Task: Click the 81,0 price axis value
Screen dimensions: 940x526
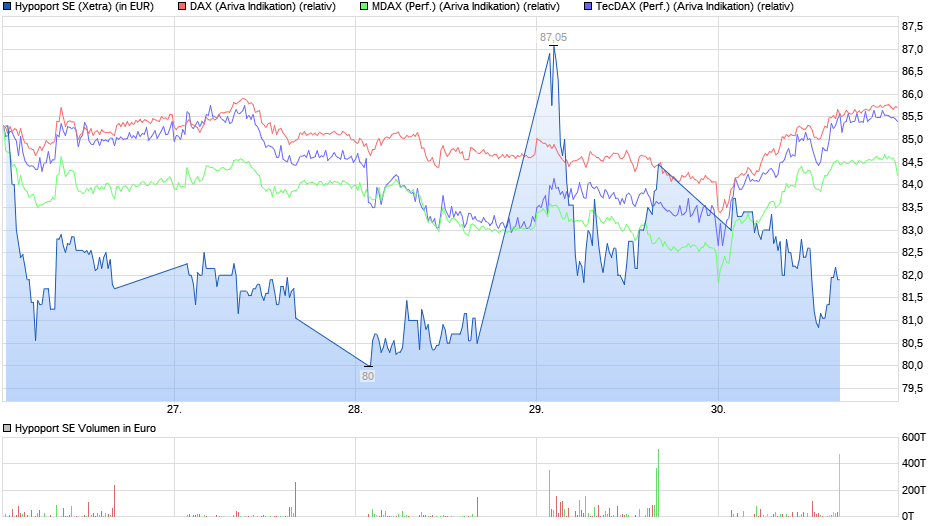Action: click(912, 320)
